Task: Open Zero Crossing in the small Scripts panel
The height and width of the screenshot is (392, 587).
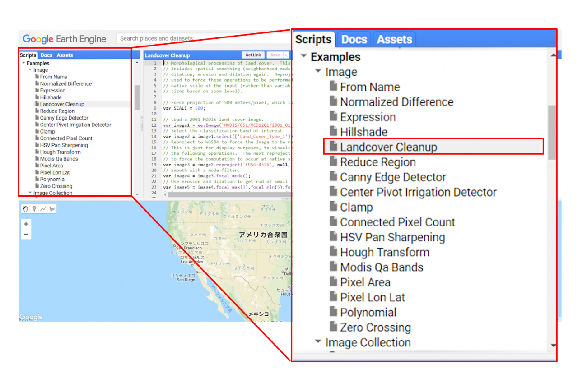Action: pos(56,186)
